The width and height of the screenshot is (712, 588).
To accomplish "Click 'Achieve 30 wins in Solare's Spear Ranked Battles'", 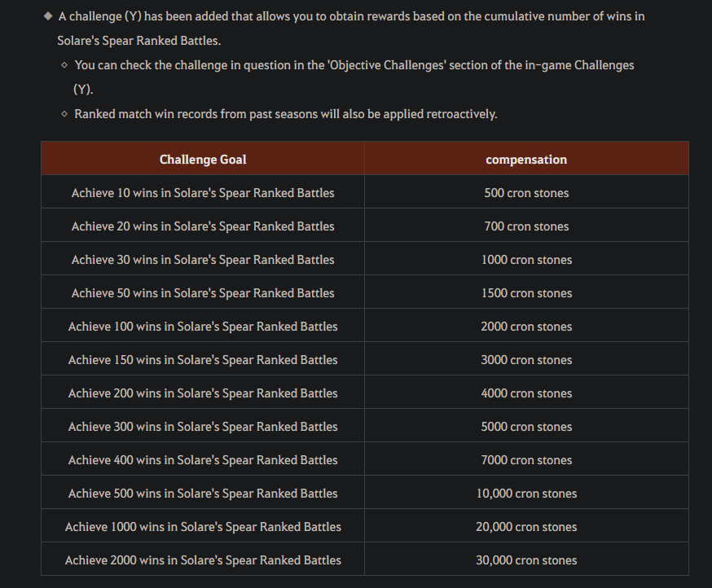I will (203, 260).
